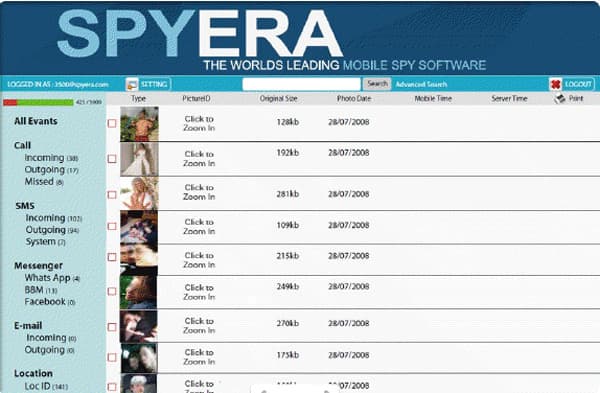
Task: Open SMS category in sidebar
Action: click(x=25, y=206)
